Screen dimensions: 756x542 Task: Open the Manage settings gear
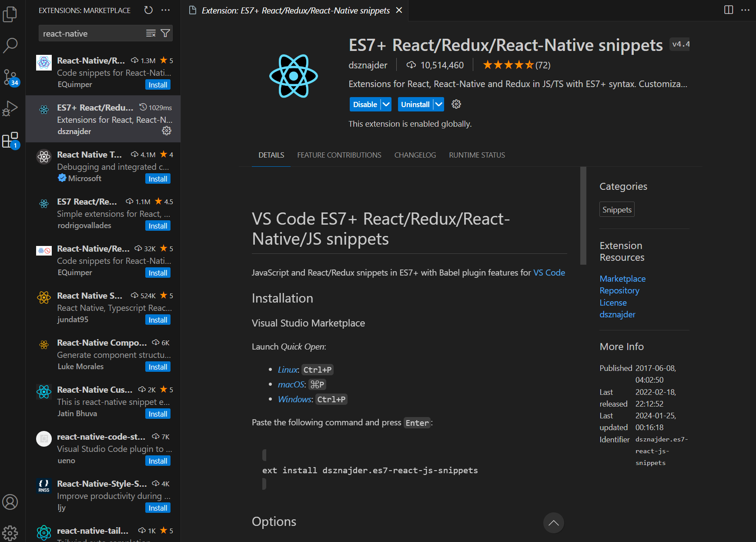click(x=10, y=532)
